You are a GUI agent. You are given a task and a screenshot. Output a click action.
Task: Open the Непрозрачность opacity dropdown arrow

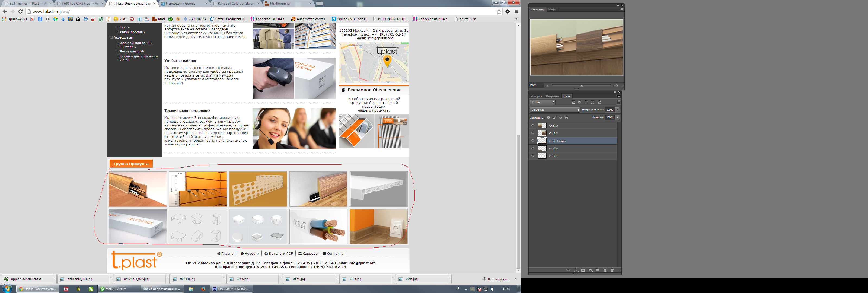[x=617, y=110]
